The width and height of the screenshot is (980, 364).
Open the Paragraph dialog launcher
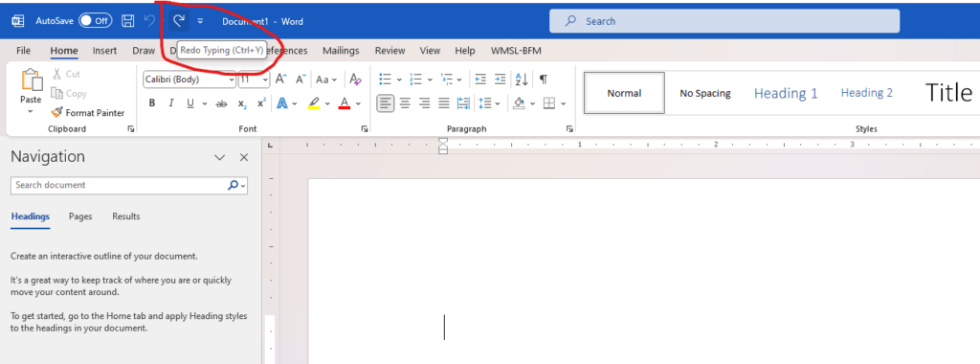coord(569,129)
